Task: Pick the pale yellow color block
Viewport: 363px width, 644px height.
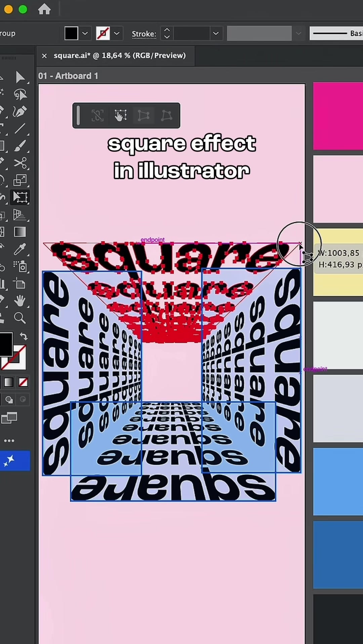Action: click(x=338, y=263)
